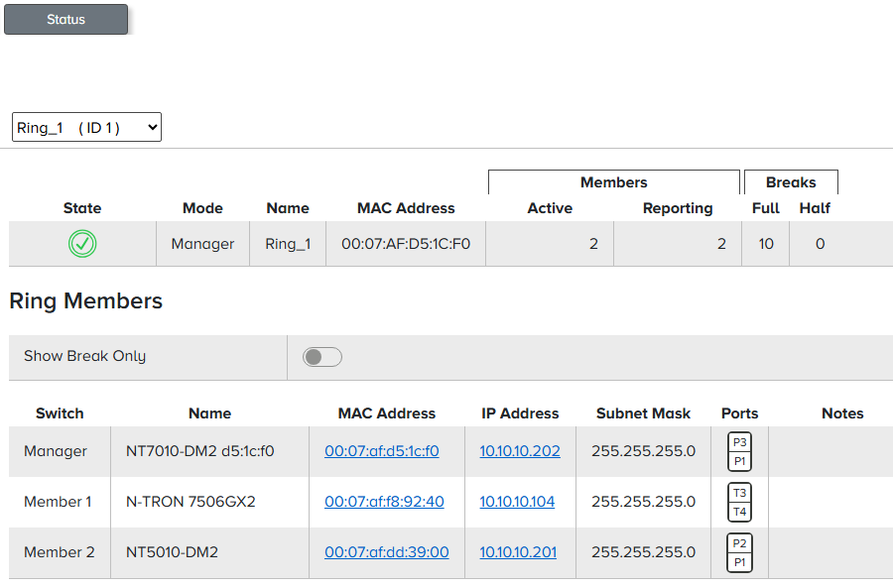Open MAC link 00:07:af:f8:92:40
893x588 pixels.
384,502
